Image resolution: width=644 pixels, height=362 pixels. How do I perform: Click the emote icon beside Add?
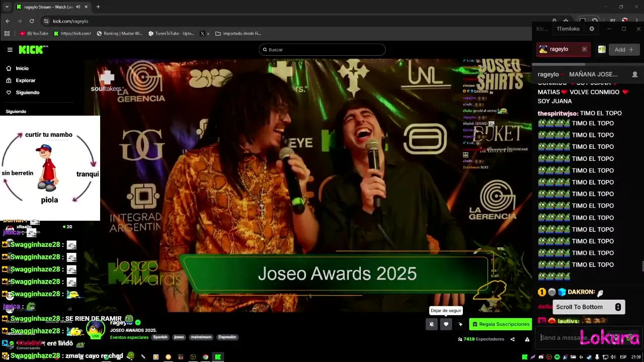coord(602,49)
